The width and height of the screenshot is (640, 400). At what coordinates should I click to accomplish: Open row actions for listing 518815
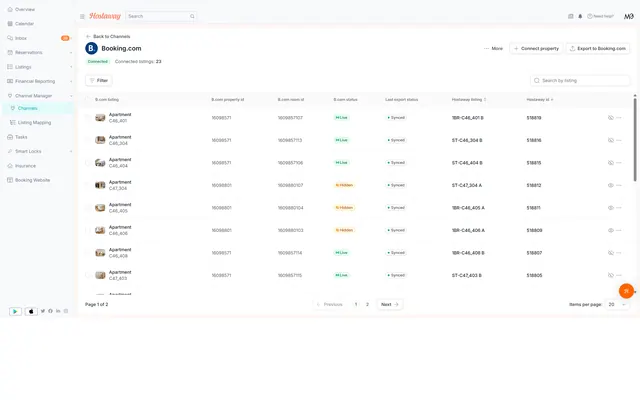(619, 162)
